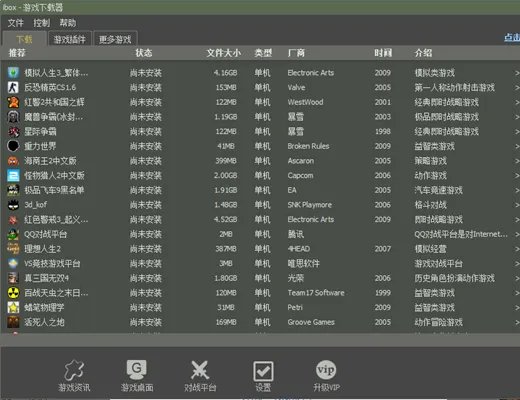This screenshot has width=520, height=400.
Task: Select the 蜡笔物理学 star icon
Action: click(13, 307)
